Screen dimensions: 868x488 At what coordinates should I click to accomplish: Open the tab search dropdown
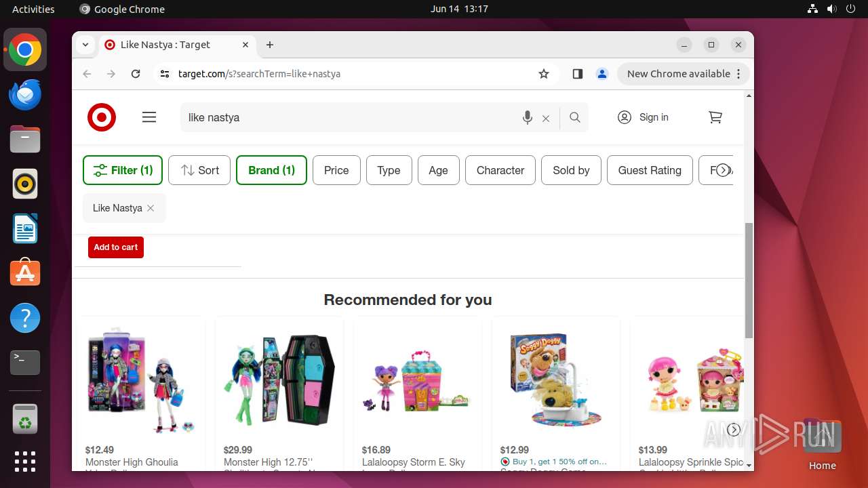(x=85, y=45)
